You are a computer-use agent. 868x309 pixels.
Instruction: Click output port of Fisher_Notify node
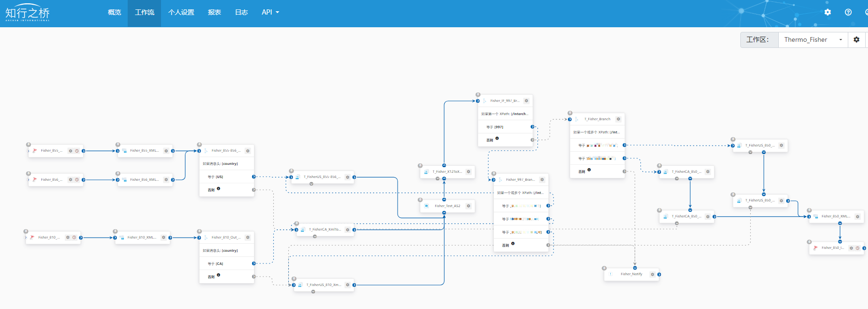coord(659,275)
